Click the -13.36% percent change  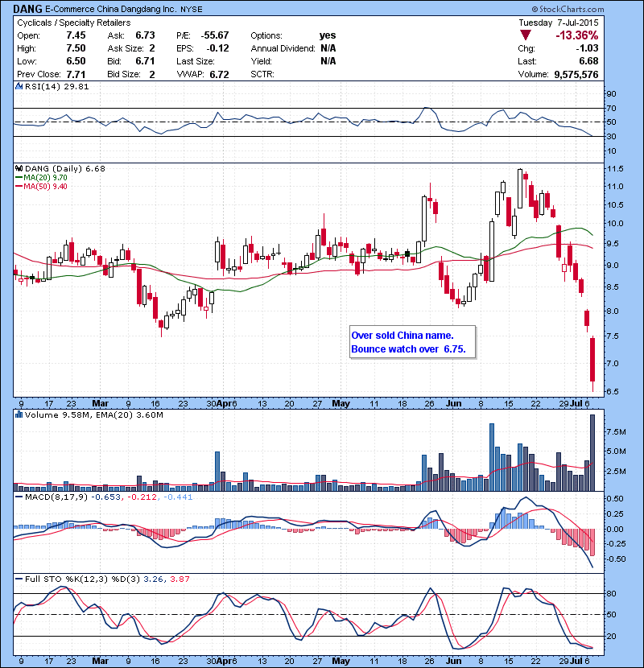click(x=576, y=35)
